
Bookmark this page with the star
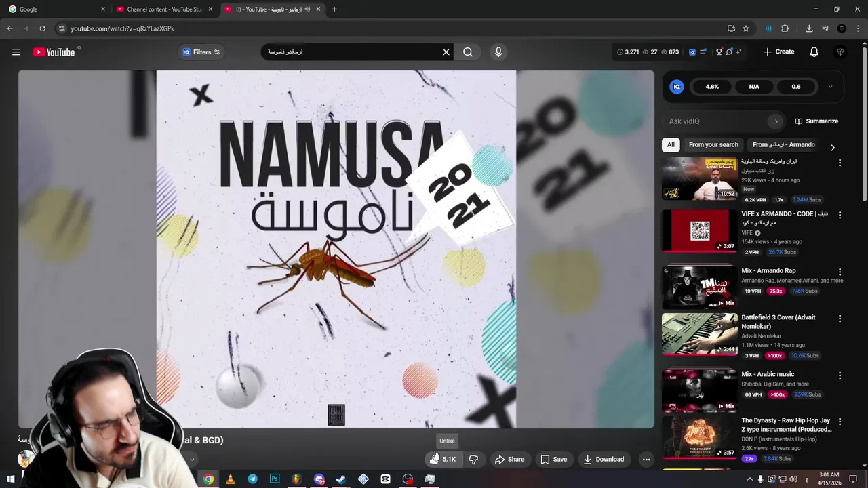click(746, 28)
